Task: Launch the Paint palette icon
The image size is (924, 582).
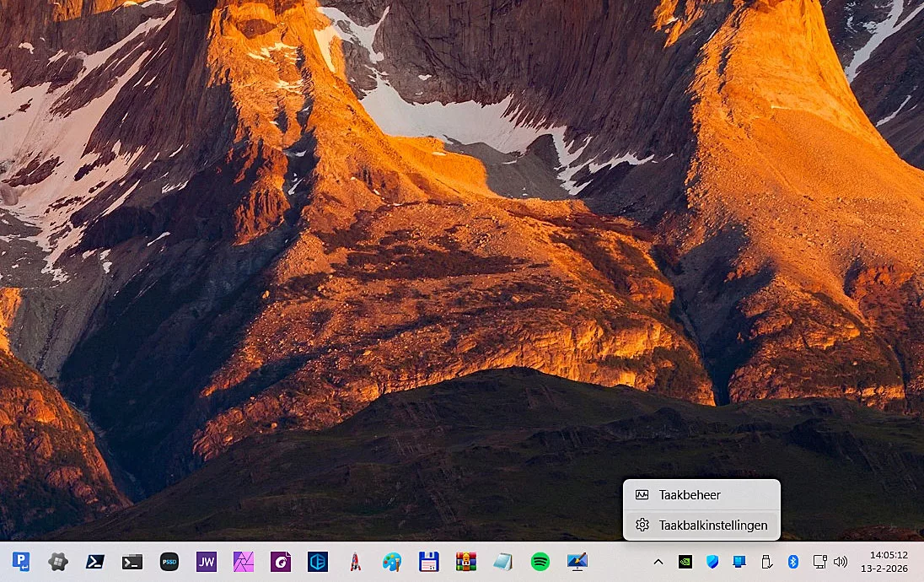Action: pyautogui.click(x=392, y=562)
